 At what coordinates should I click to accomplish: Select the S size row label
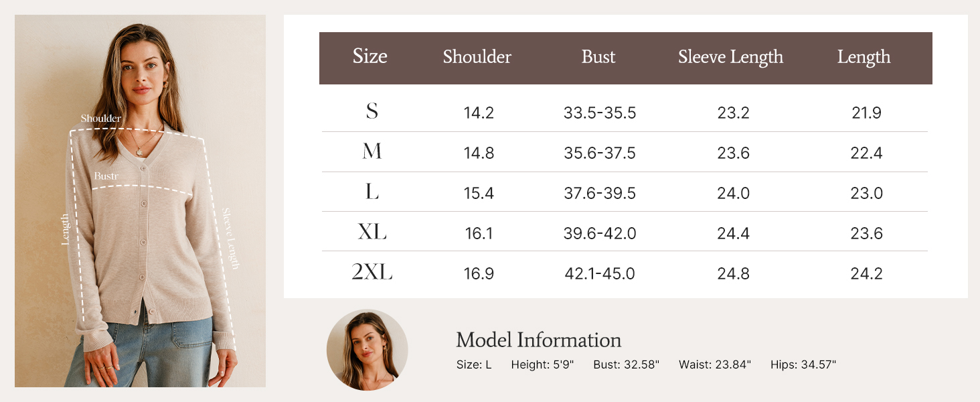(x=372, y=111)
